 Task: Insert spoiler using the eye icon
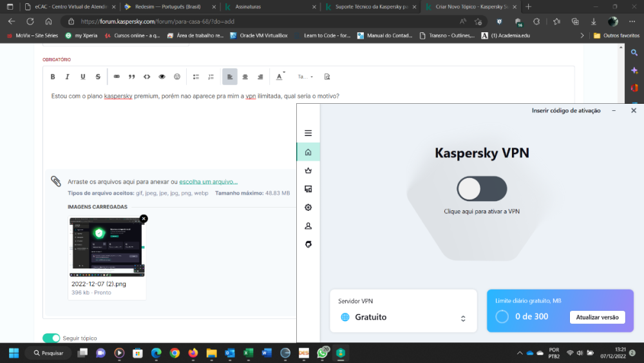[x=162, y=77]
